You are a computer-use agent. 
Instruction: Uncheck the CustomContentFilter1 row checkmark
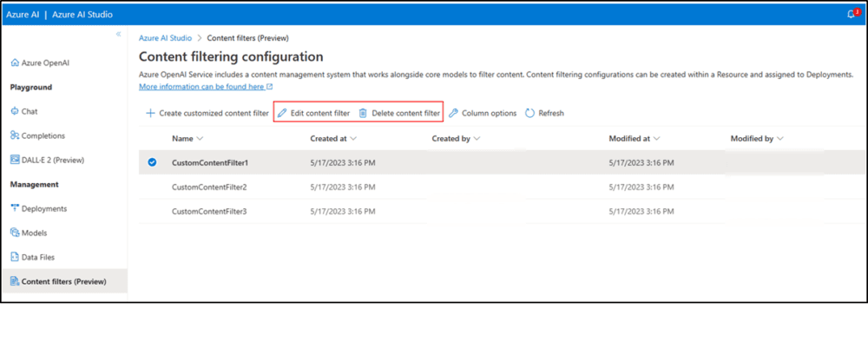coord(152,162)
